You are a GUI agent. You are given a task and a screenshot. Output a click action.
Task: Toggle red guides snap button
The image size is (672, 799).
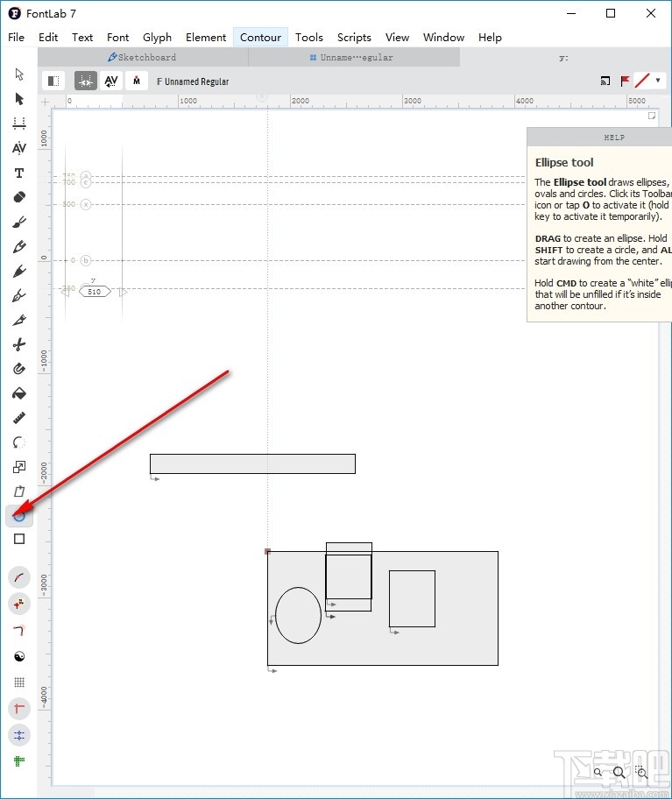(19, 709)
